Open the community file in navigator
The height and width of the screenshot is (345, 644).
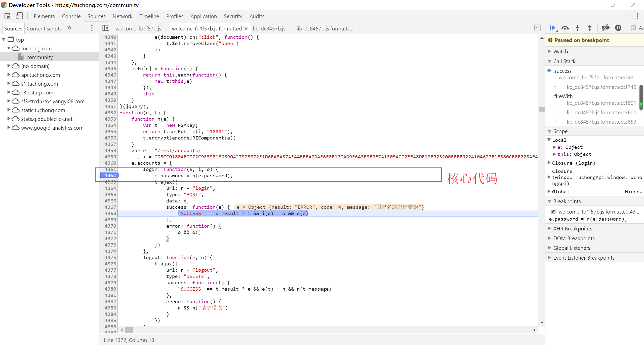(39, 57)
